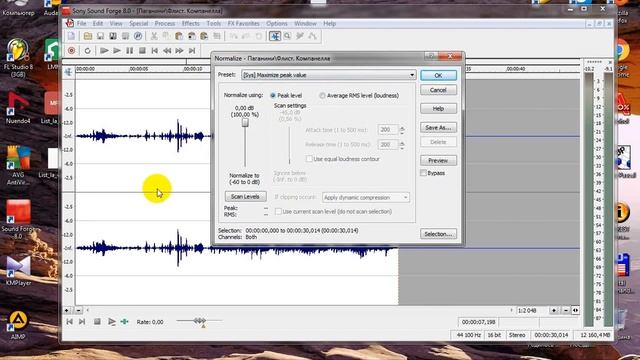The width and height of the screenshot is (640, 360).
Task: Open the Options menu
Action: (x=277, y=24)
